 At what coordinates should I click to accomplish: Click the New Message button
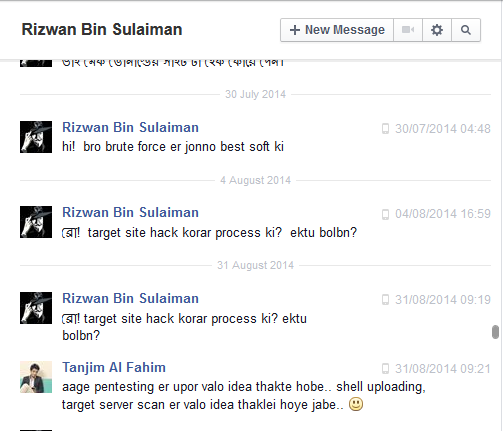pyautogui.click(x=337, y=30)
